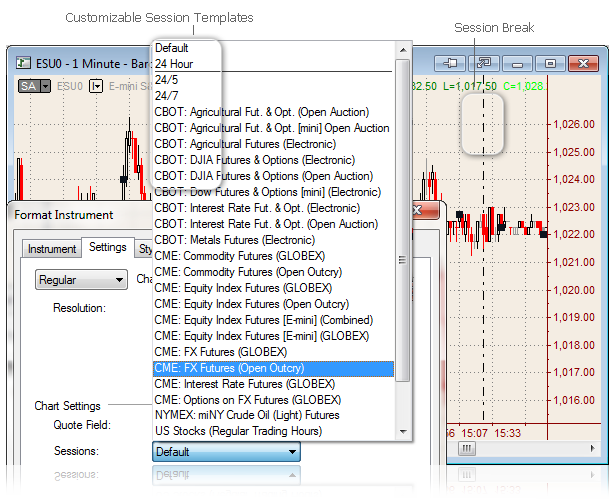The image size is (616, 499).
Task: Expand the Sessions dropdown showing Default
Action: (x=226, y=451)
